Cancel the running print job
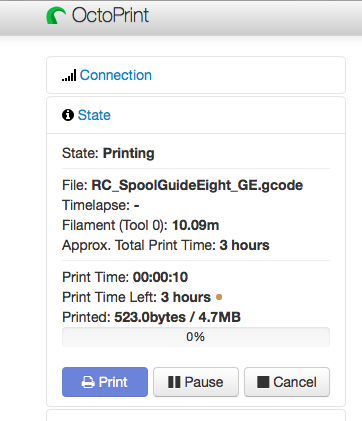 pyautogui.click(x=287, y=382)
